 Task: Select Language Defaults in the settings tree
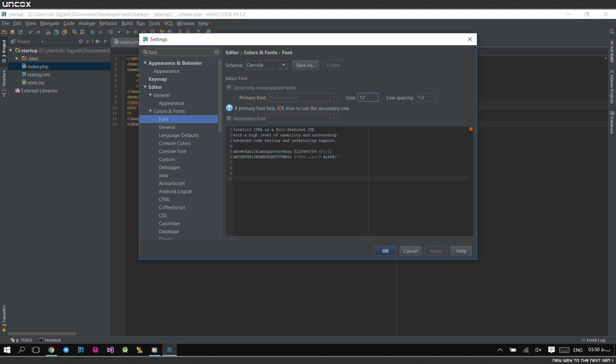pos(179,135)
